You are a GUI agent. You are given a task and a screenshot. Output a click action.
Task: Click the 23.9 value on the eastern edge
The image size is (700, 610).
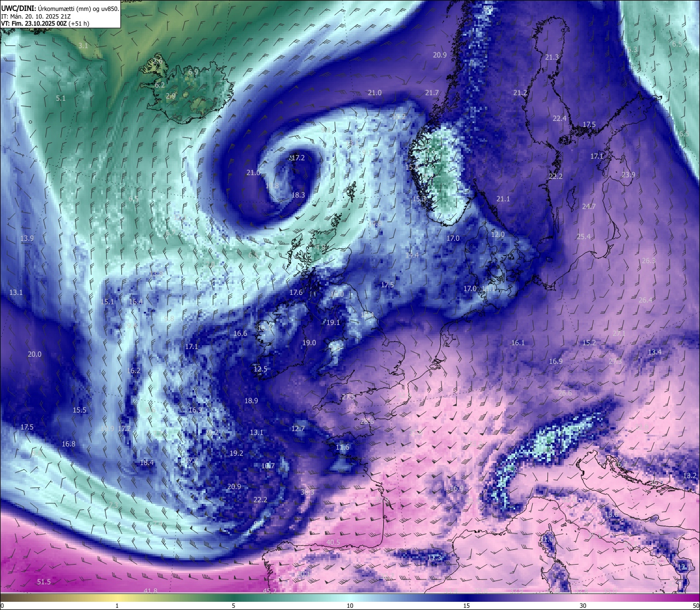point(629,175)
